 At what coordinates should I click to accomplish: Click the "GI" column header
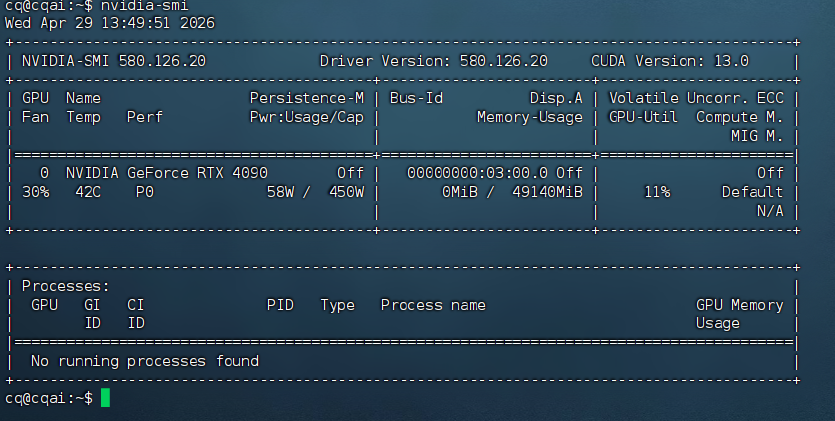(92, 305)
